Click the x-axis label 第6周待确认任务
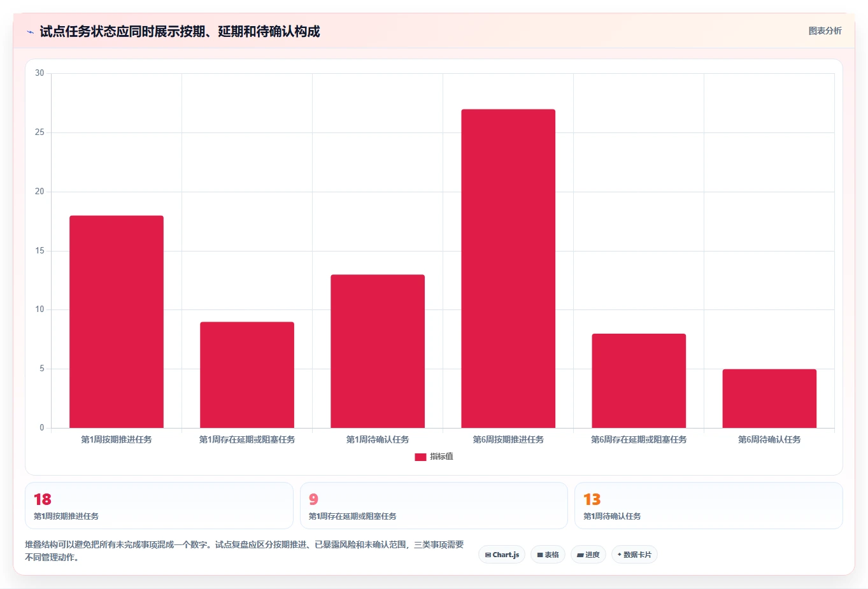 769,439
